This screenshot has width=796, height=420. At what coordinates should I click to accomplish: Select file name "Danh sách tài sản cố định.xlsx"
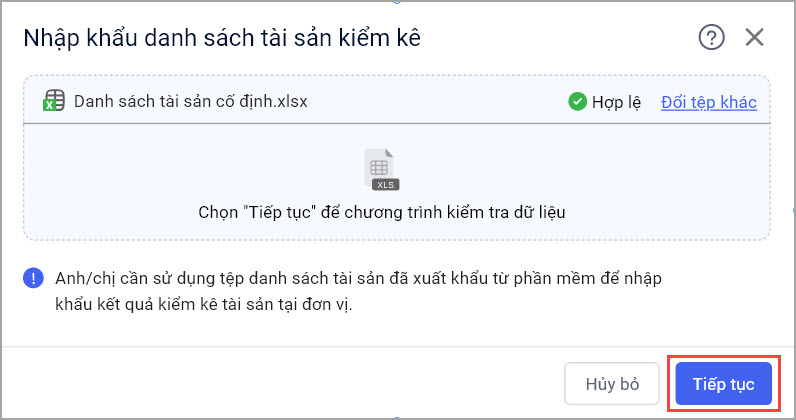191,102
